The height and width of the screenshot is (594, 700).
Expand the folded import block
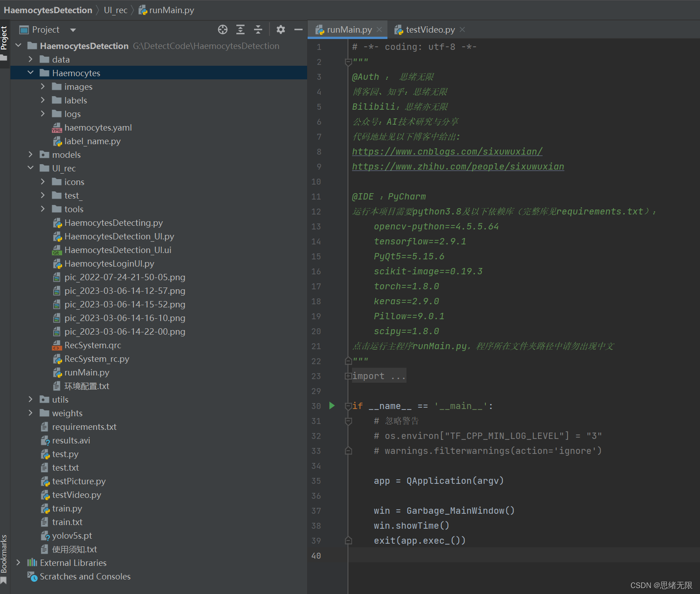click(348, 376)
